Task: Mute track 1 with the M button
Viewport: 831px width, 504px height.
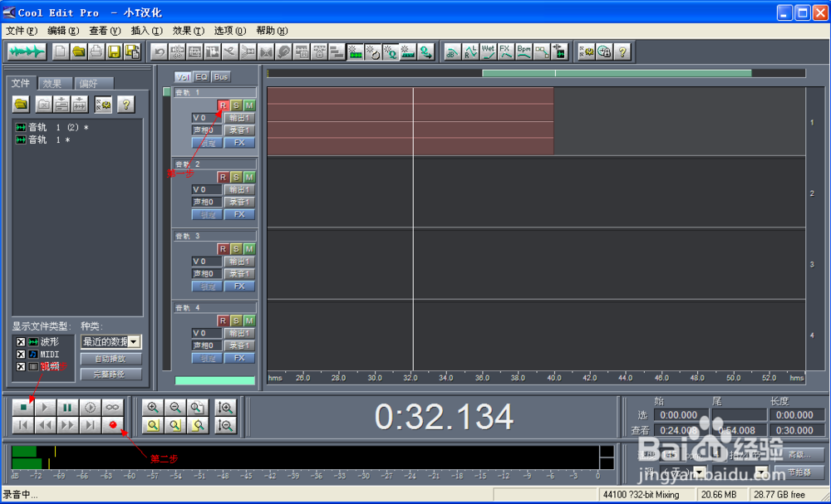Action: [x=248, y=105]
